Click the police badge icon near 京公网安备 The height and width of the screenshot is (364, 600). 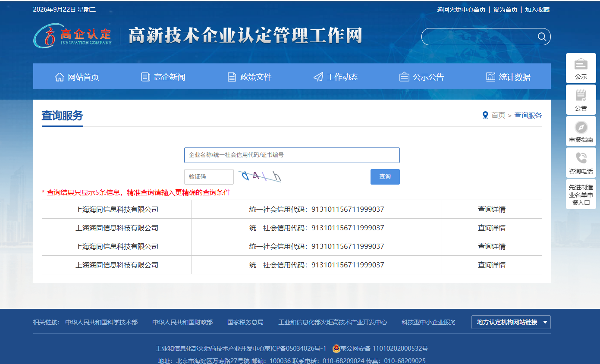336,348
